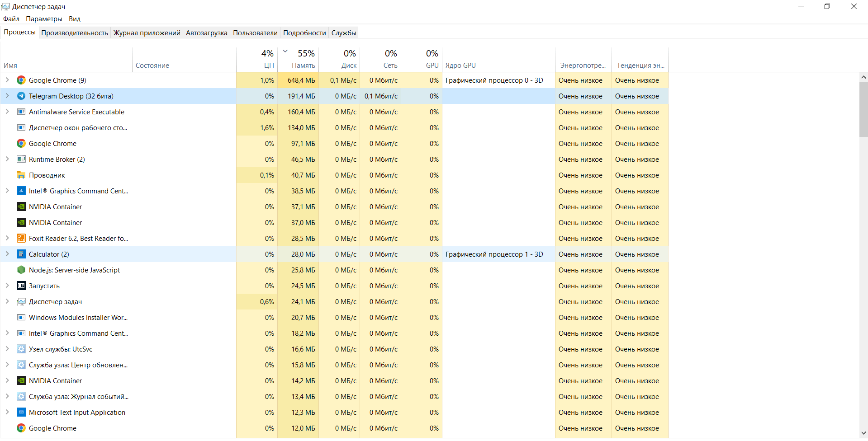This screenshot has width=868, height=441.
Task: Click the Node.js hexagon icon
Action: coord(21,270)
